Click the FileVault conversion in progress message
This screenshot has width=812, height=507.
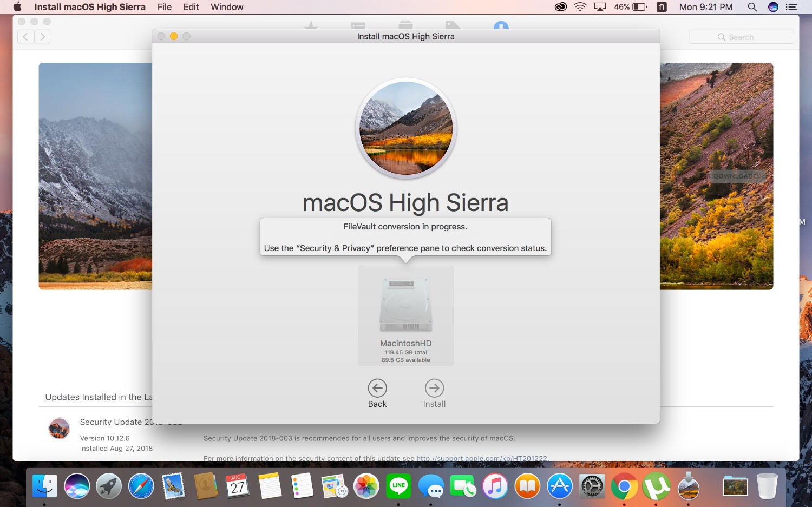tap(405, 227)
